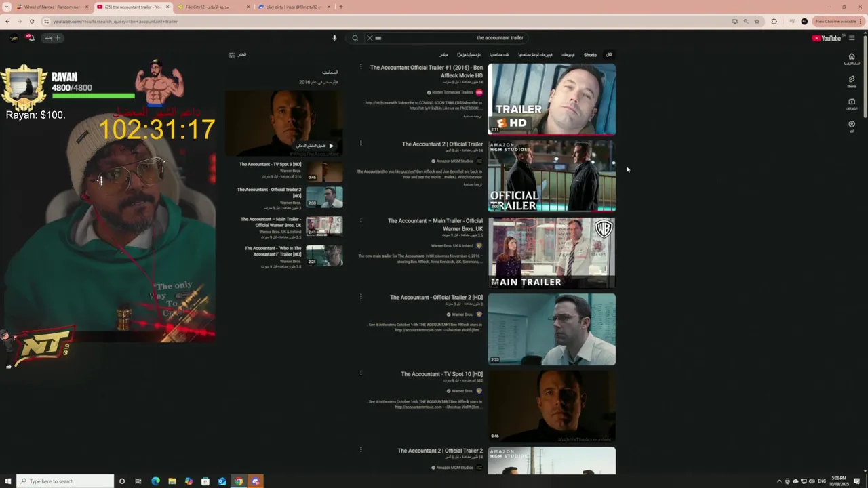Visit Amazon MGM Studios channel of first result
868x488 pixels.
point(454,161)
